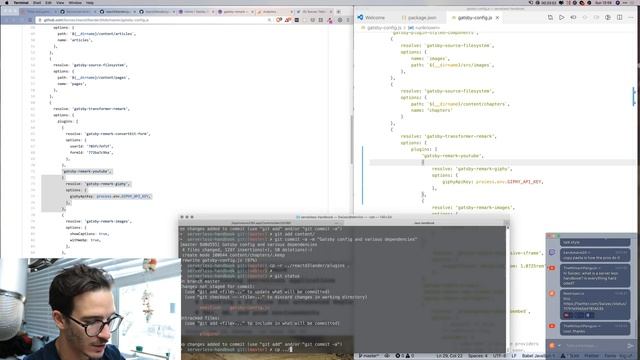
Task: Click the master branch in VS Code status bar
Action: (369, 356)
